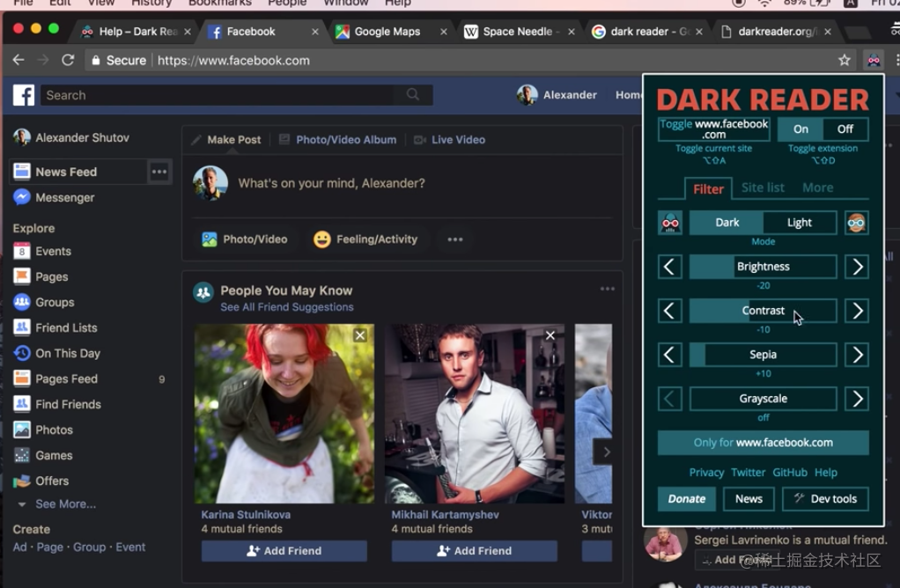The image size is (900, 588).
Task: Switch to the Site list tab
Action: tap(763, 187)
